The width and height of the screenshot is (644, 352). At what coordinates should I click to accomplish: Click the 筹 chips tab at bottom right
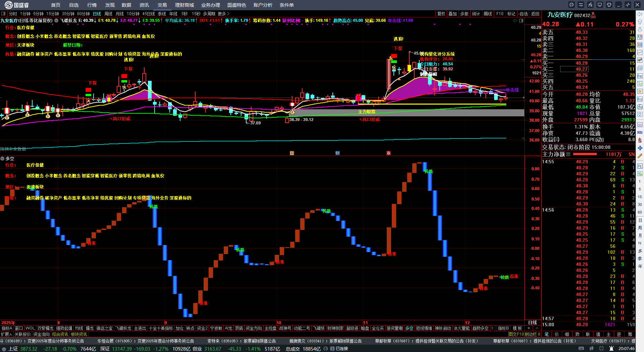coord(630,334)
